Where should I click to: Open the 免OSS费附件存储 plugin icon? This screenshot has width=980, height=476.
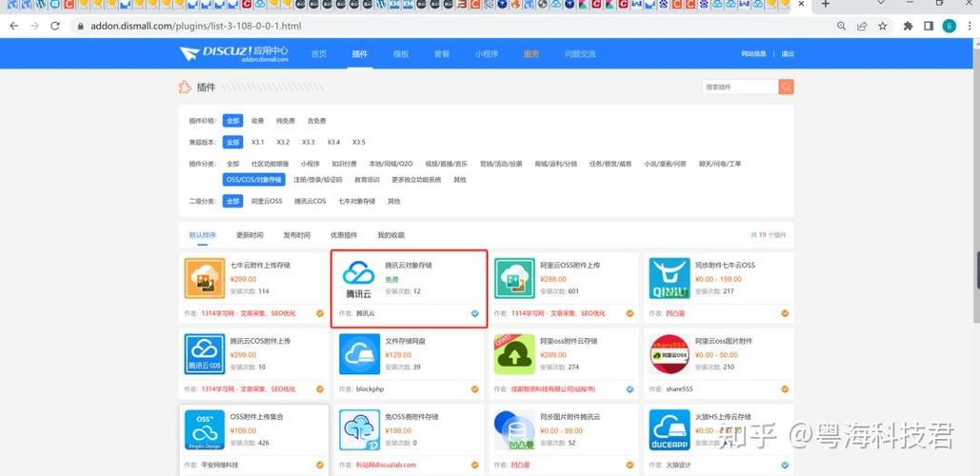[x=359, y=429]
